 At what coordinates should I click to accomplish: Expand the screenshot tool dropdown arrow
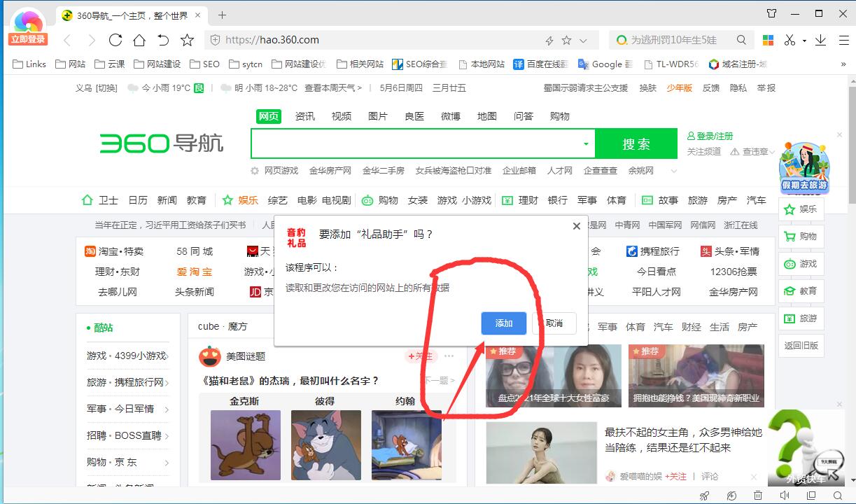point(804,41)
